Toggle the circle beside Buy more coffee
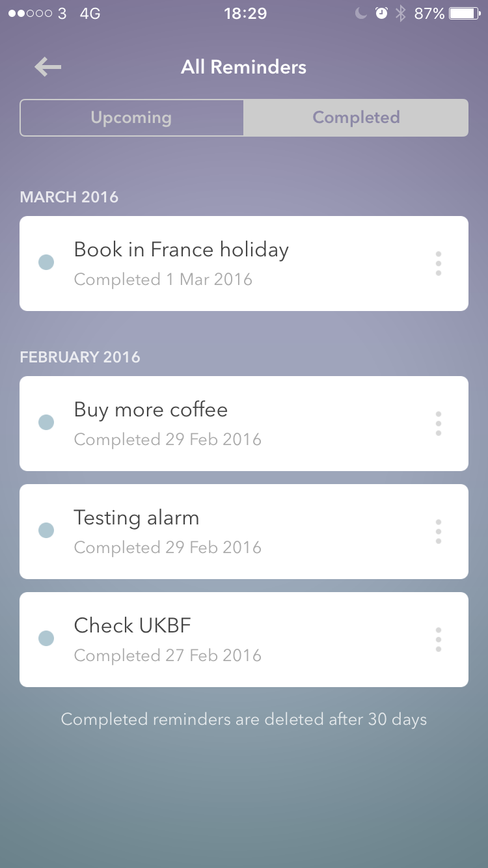Image resolution: width=488 pixels, height=868 pixels. click(x=46, y=423)
